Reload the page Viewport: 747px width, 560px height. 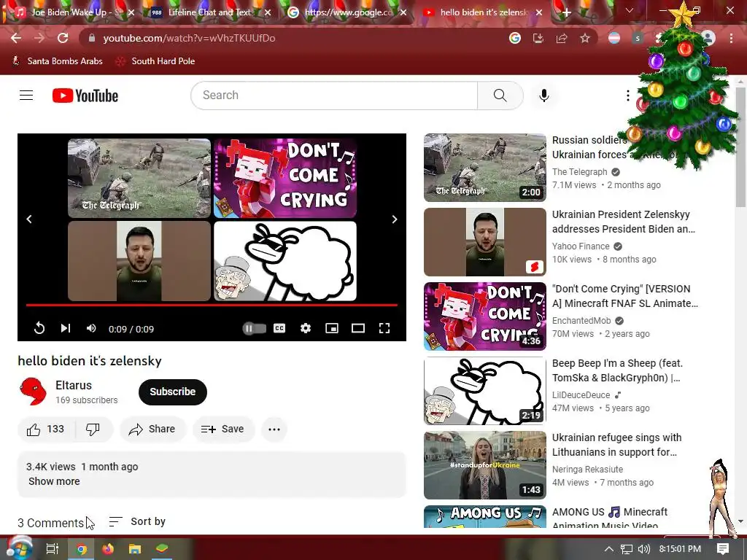[63, 38]
